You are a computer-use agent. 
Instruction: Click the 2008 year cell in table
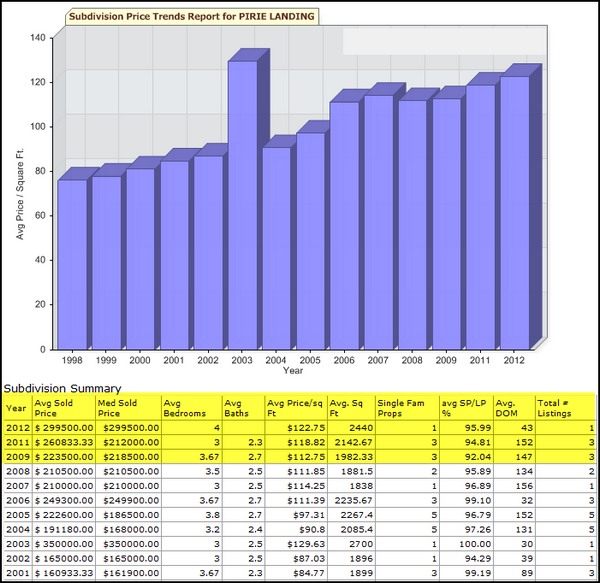[x=18, y=471]
